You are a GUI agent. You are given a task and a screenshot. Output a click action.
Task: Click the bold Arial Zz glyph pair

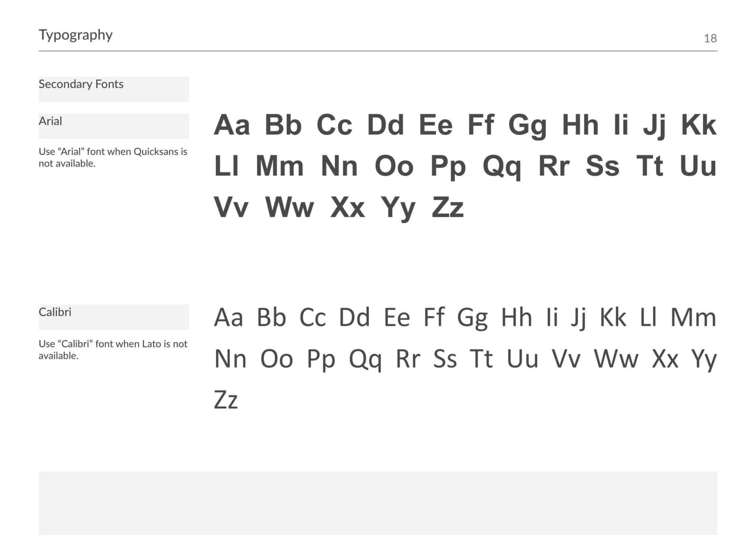pos(447,207)
